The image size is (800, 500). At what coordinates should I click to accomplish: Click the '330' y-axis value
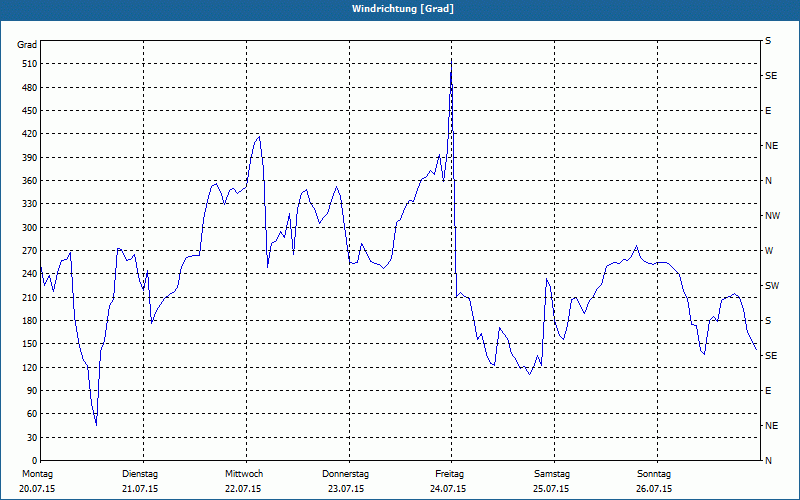click(30, 204)
